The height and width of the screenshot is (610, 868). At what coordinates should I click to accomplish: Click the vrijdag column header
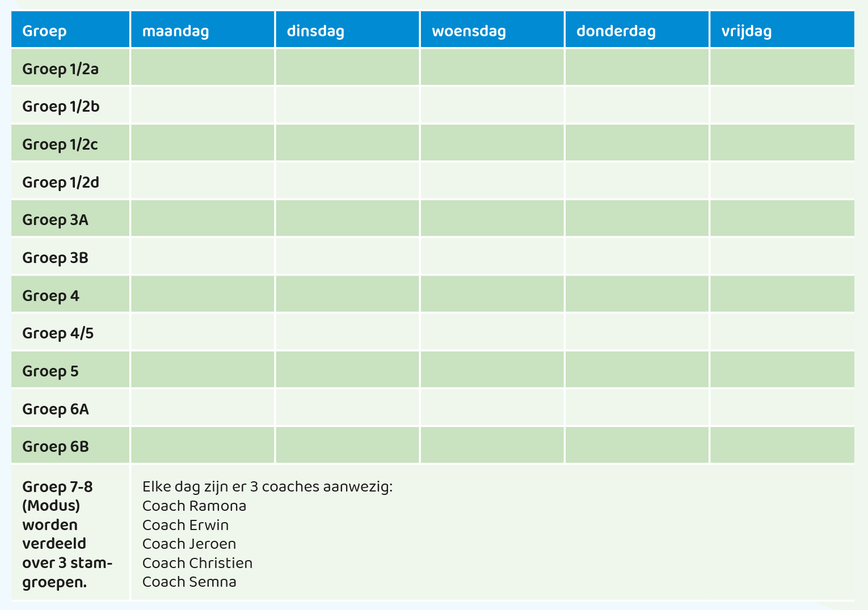pyautogui.click(x=746, y=31)
